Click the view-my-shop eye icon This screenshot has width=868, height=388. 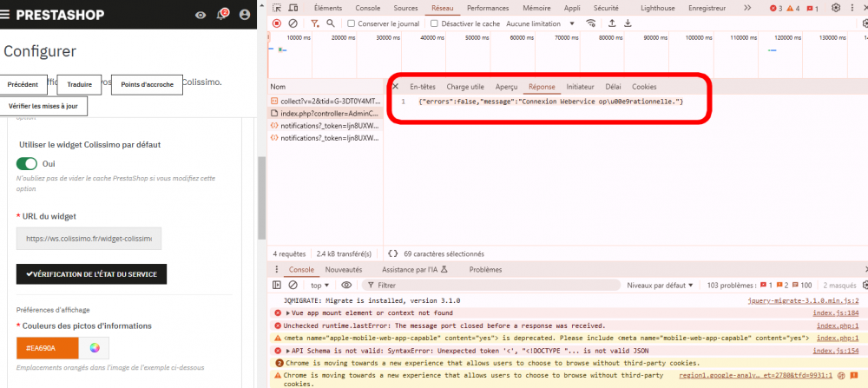pyautogui.click(x=201, y=15)
